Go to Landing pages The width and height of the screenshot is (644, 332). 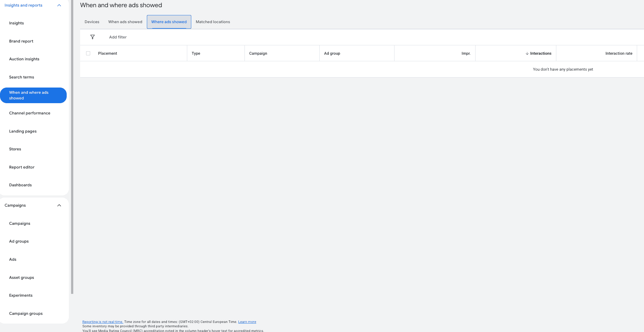(23, 131)
